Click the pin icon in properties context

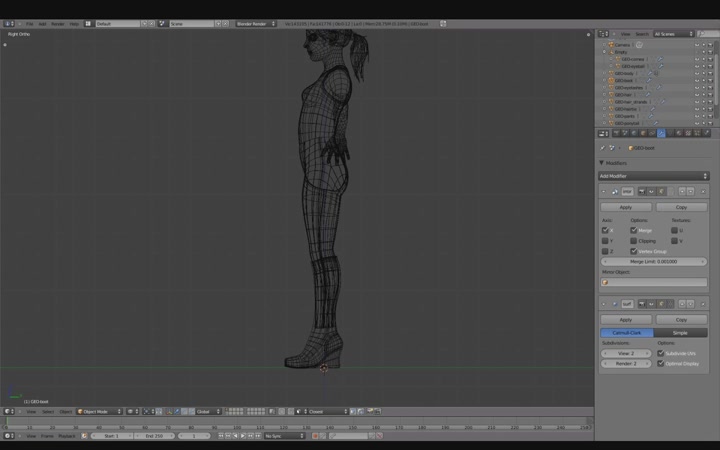click(602, 148)
